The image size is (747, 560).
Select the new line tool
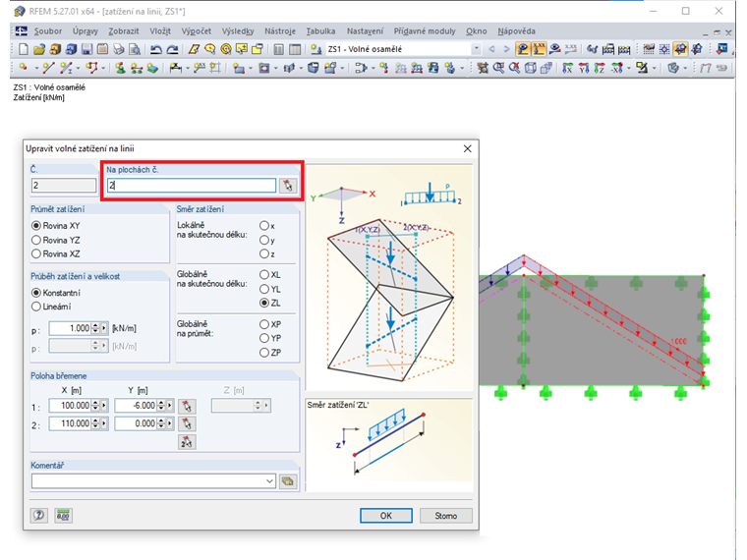pos(48,68)
